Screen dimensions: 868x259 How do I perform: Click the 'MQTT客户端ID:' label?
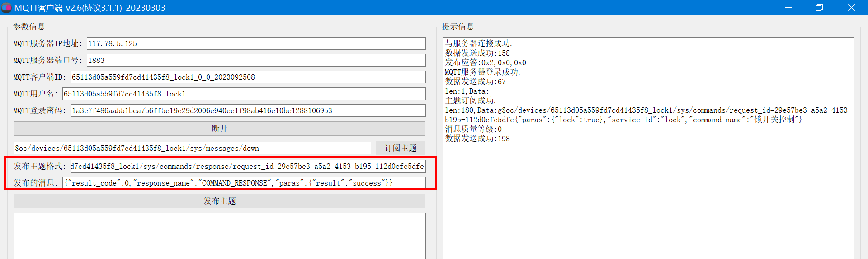(x=40, y=77)
